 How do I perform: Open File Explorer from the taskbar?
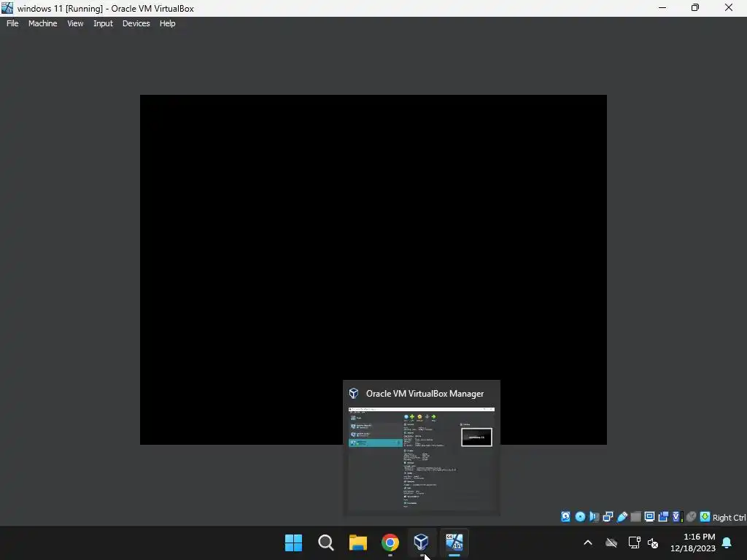point(357,542)
